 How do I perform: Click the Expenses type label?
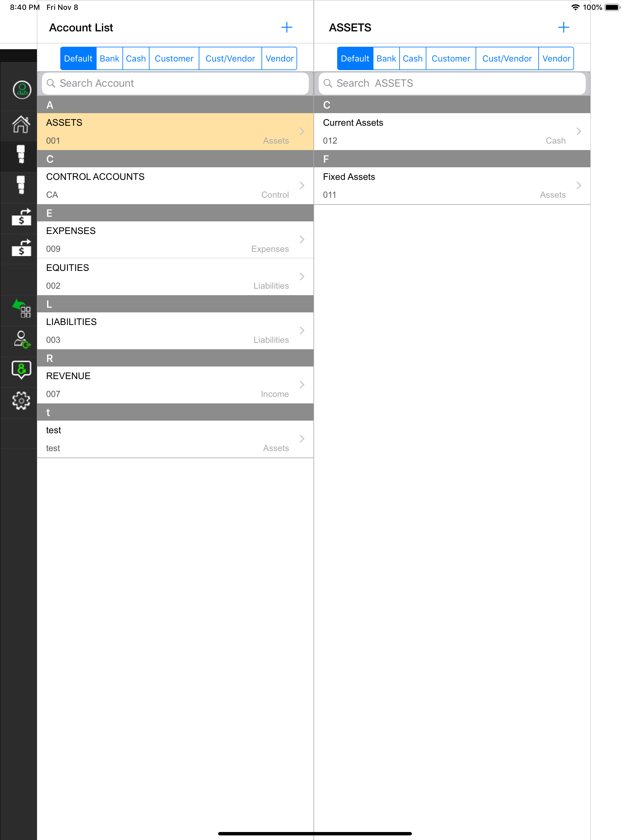click(x=270, y=249)
